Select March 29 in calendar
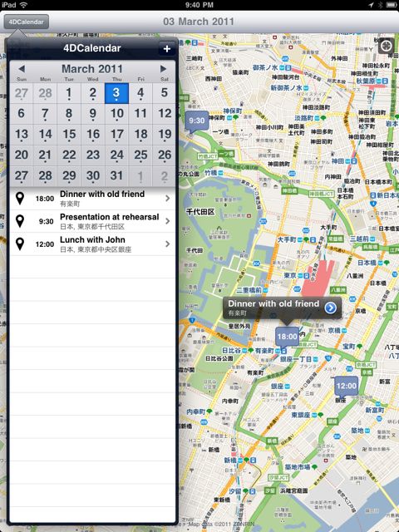 pyautogui.click(x=69, y=176)
